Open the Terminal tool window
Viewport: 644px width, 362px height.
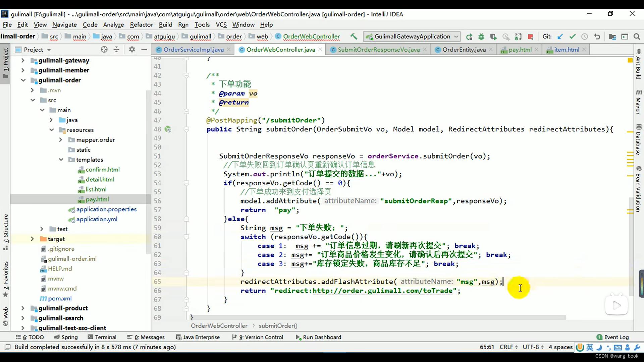pyautogui.click(x=102, y=337)
